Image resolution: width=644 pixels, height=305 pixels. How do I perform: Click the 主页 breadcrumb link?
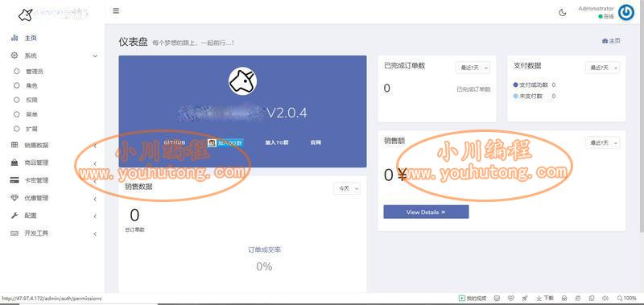(611, 40)
